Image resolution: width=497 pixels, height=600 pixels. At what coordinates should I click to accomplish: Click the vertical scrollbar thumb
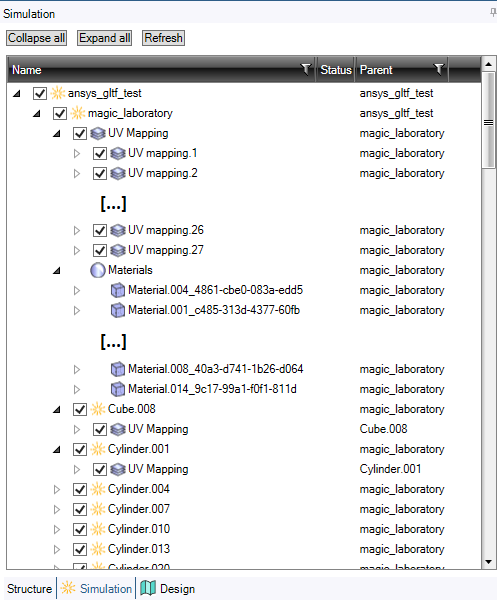488,120
